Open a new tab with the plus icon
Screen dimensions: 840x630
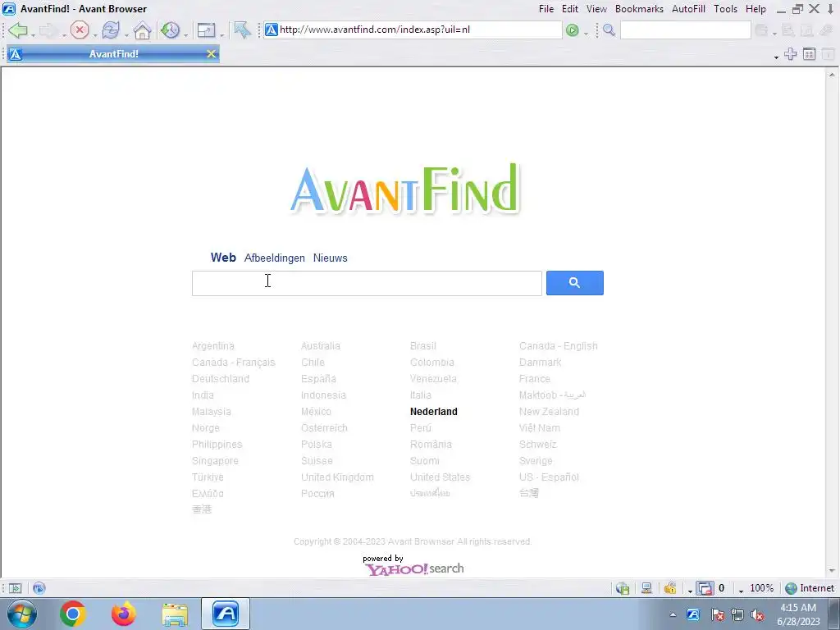[790, 54]
